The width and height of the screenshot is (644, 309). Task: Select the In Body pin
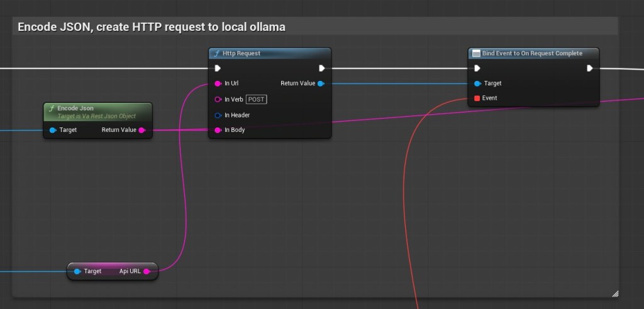point(218,130)
